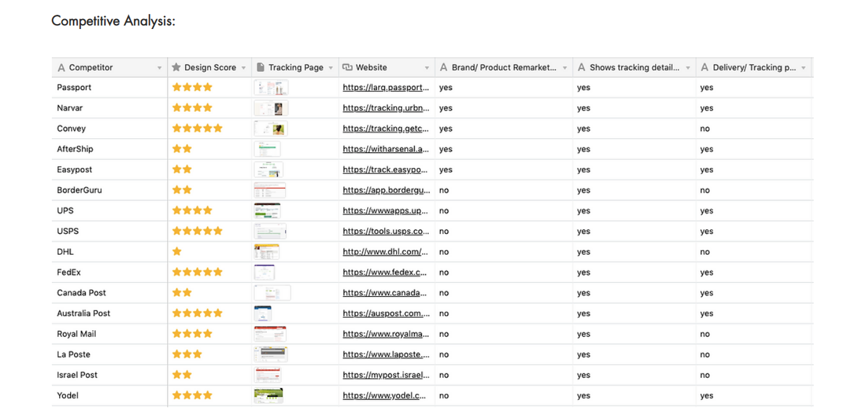Open Convey's tracking page thumbnail
The image size is (868, 411).
tap(271, 128)
